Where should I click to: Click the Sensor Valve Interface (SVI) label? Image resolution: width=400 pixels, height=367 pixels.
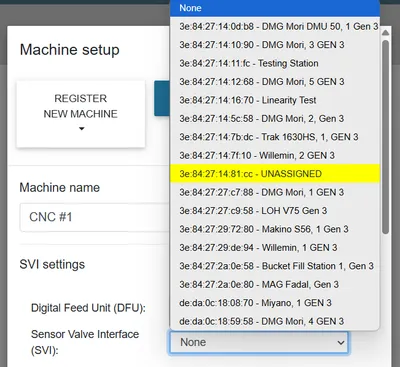(x=85, y=342)
